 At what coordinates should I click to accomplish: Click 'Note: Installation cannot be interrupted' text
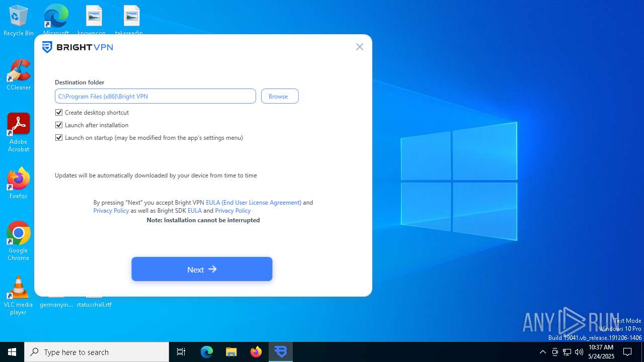point(203,220)
